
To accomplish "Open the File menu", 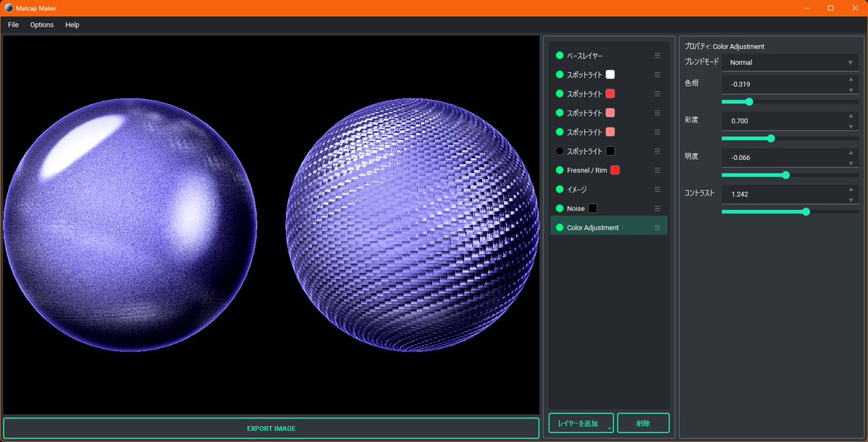I will 13,25.
